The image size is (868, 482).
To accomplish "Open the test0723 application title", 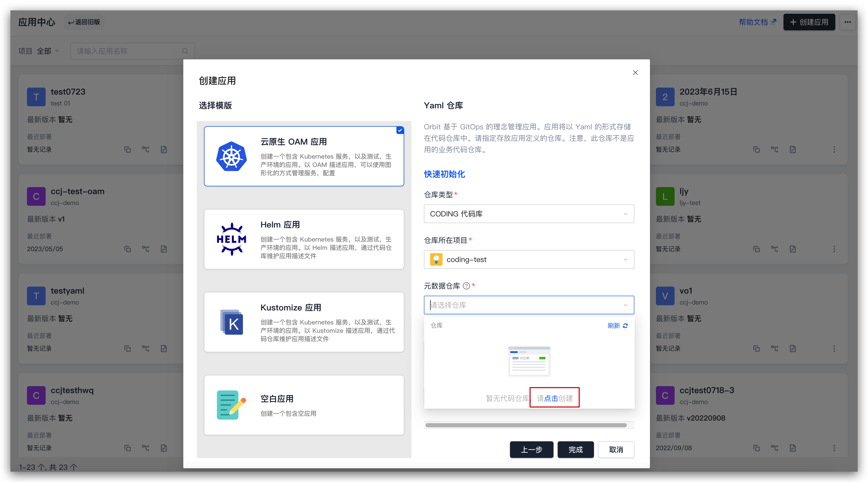I will (68, 92).
